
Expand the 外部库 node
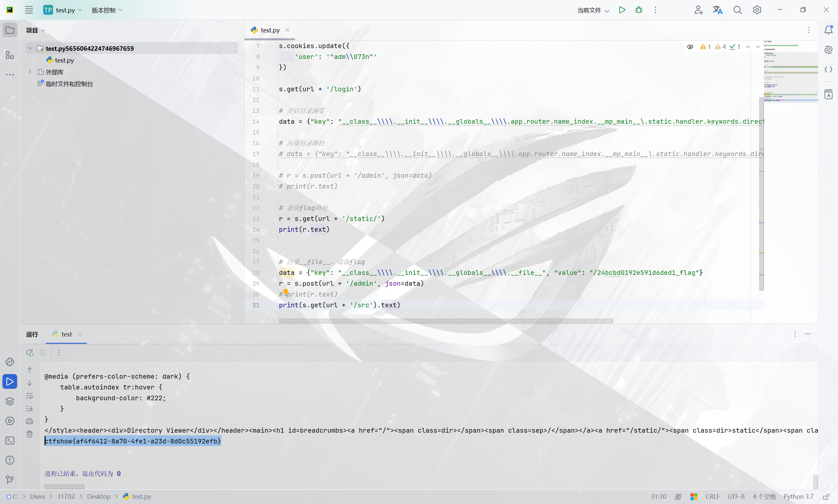tap(30, 72)
